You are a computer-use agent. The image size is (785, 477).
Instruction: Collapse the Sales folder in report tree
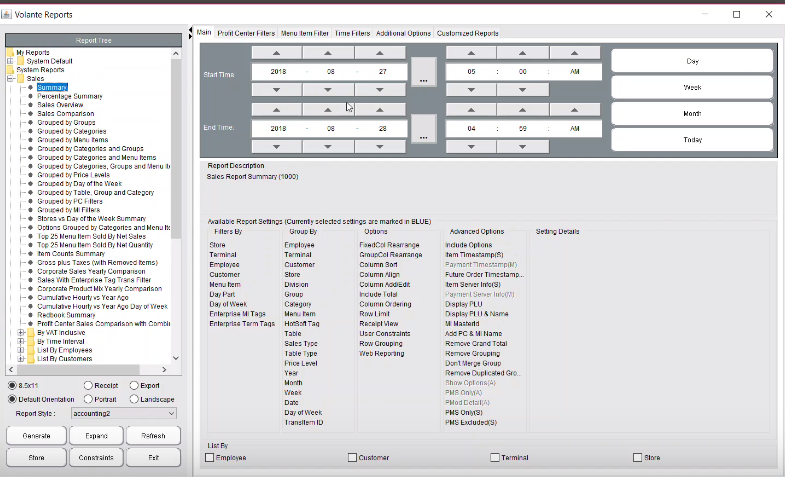pos(11,78)
